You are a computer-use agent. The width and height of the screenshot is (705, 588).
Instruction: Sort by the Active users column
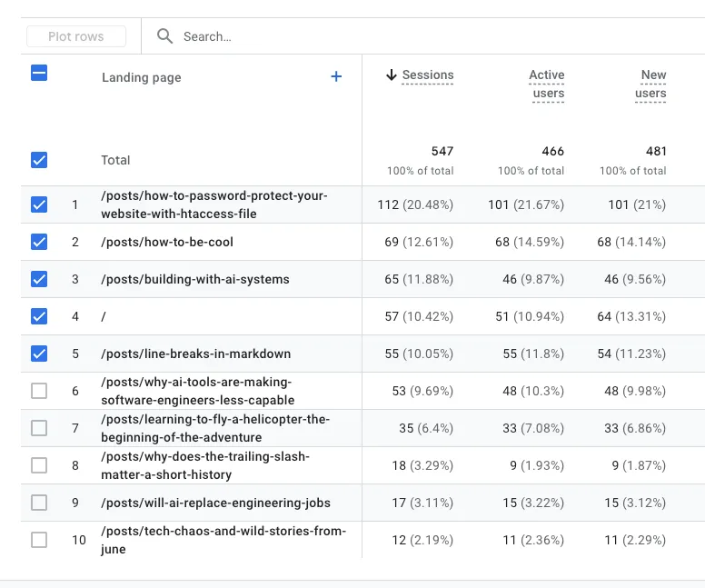tap(547, 84)
